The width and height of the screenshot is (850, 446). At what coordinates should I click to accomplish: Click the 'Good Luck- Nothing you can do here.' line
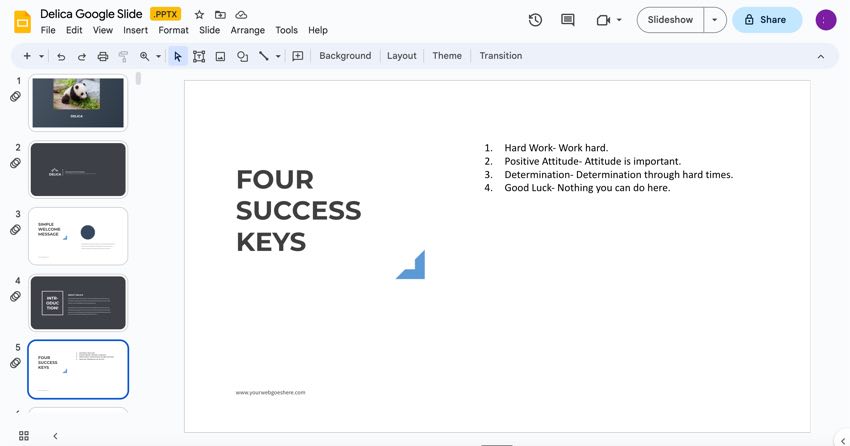click(x=587, y=188)
